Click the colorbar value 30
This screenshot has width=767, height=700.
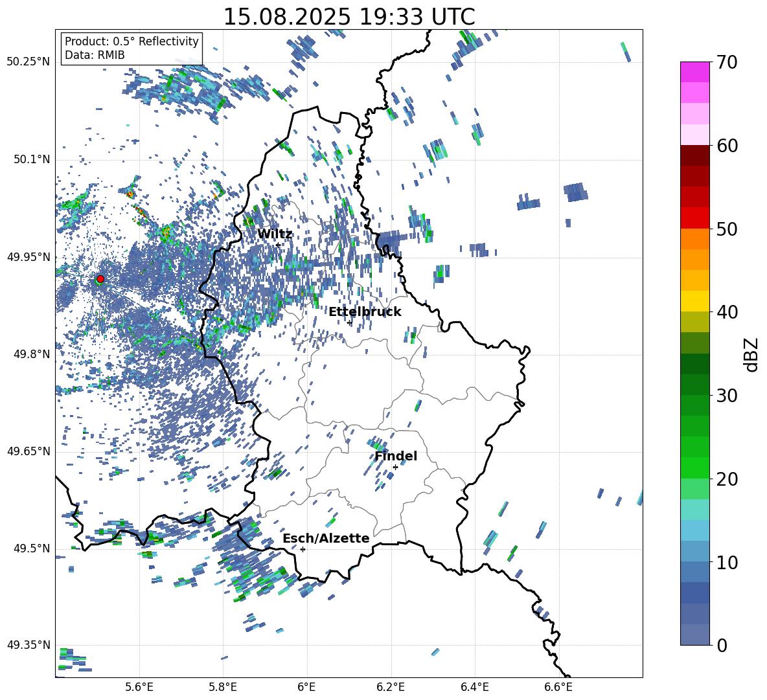(x=727, y=396)
